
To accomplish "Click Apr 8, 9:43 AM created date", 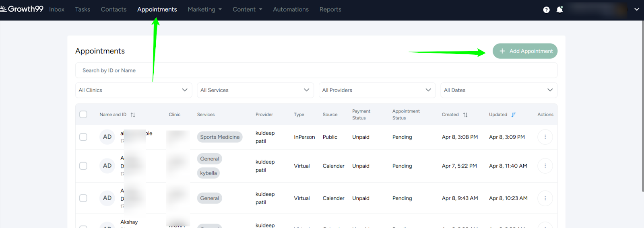I will [x=460, y=198].
